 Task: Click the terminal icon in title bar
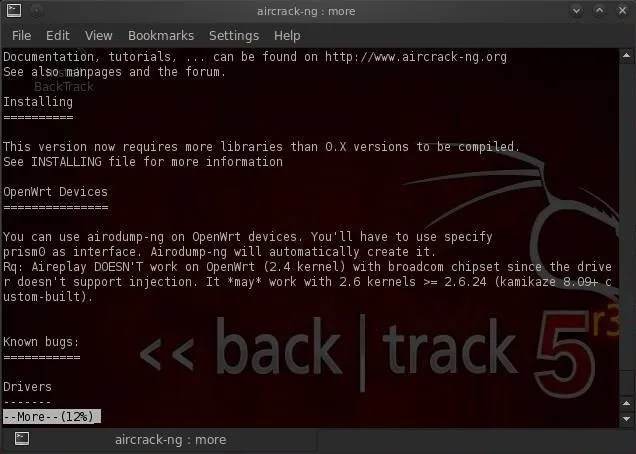(14, 11)
